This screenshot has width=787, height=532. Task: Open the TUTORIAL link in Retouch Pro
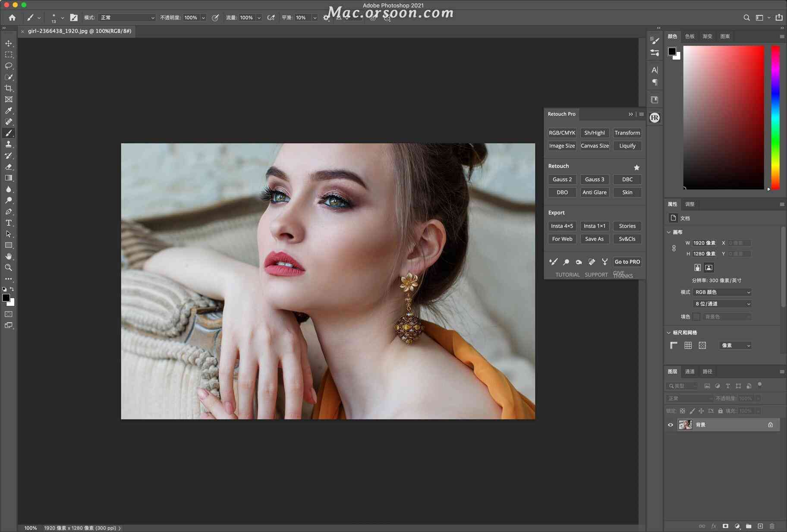(x=567, y=275)
